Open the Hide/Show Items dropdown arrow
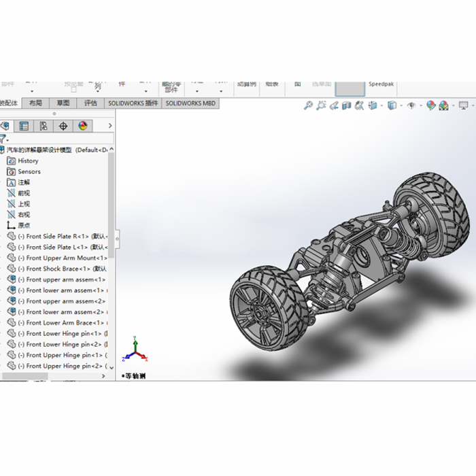Viewport: 476px width, 476px height. pos(421,106)
